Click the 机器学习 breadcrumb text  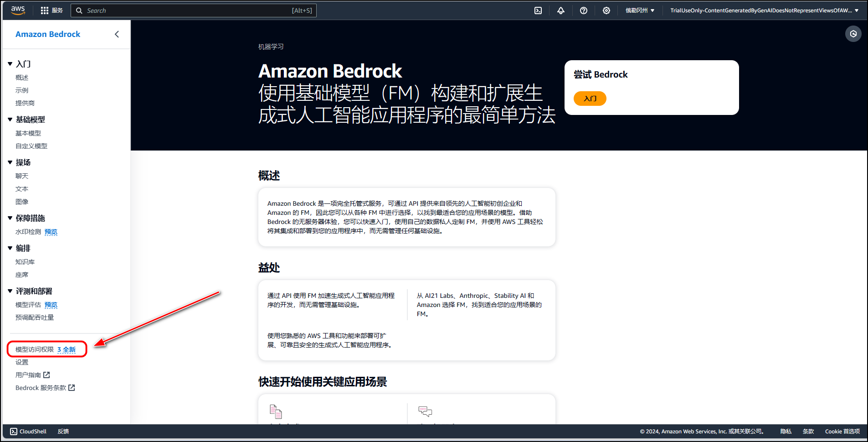click(x=271, y=47)
